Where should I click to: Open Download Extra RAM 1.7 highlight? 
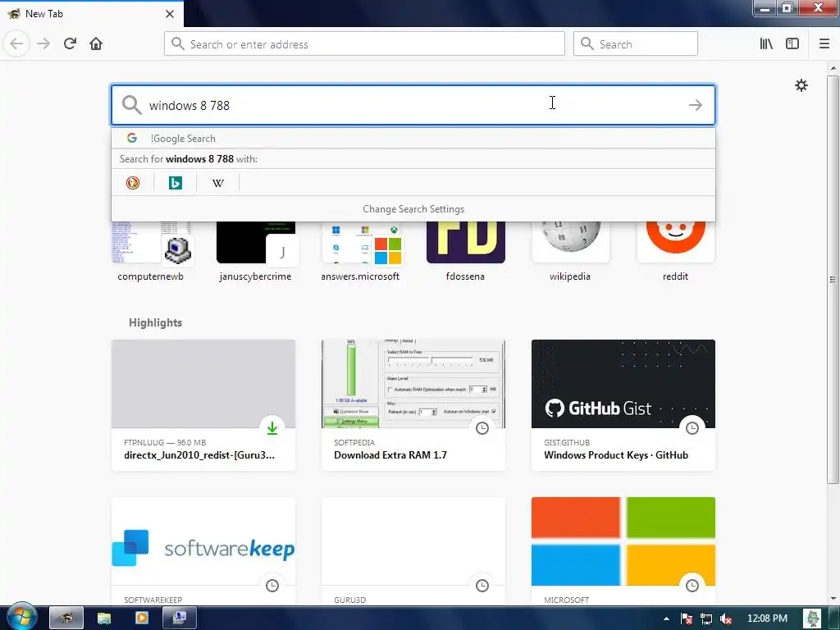413,405
